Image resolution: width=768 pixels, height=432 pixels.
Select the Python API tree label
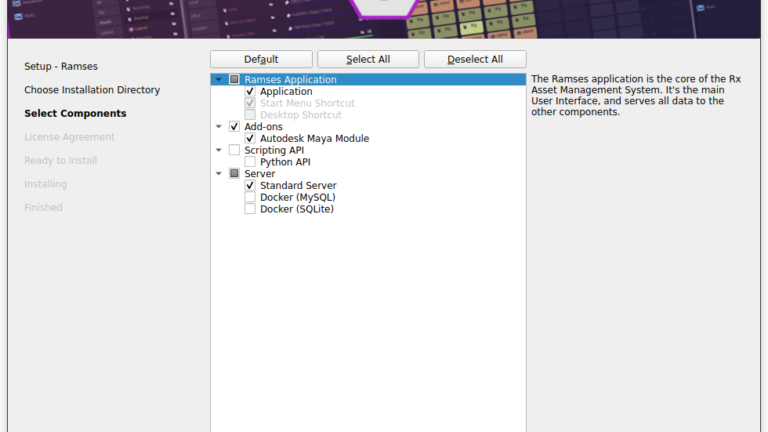coord(285,162)
